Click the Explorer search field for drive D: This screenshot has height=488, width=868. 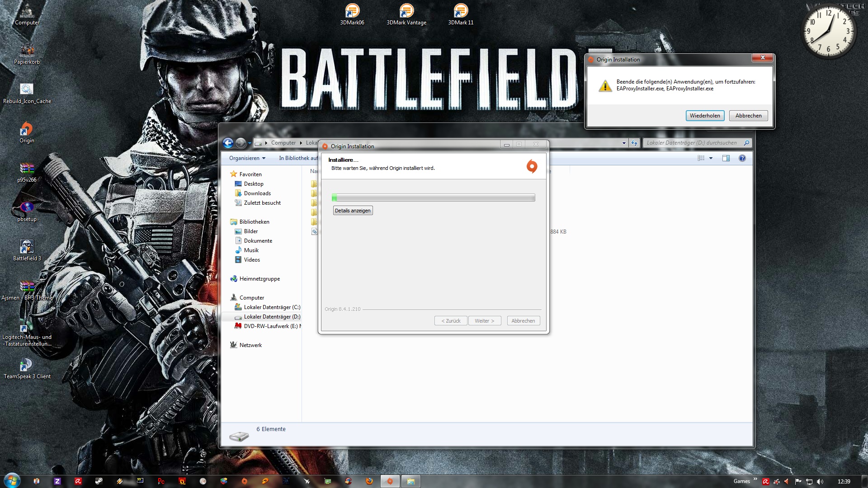(x=698, y=143)
